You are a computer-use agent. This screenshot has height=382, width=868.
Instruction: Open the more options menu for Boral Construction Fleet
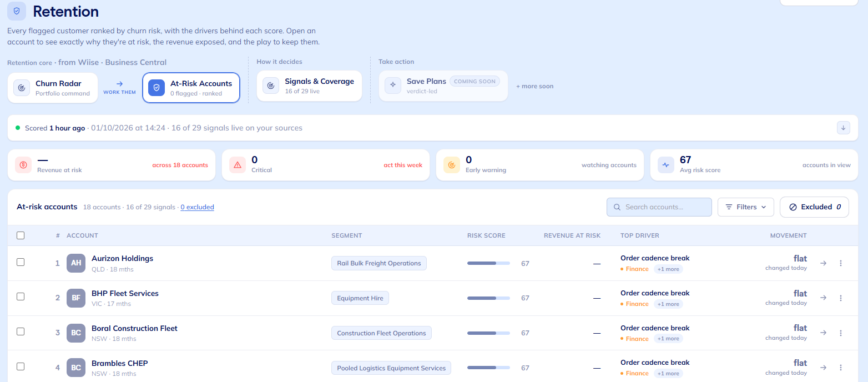(x=841, y=333)
